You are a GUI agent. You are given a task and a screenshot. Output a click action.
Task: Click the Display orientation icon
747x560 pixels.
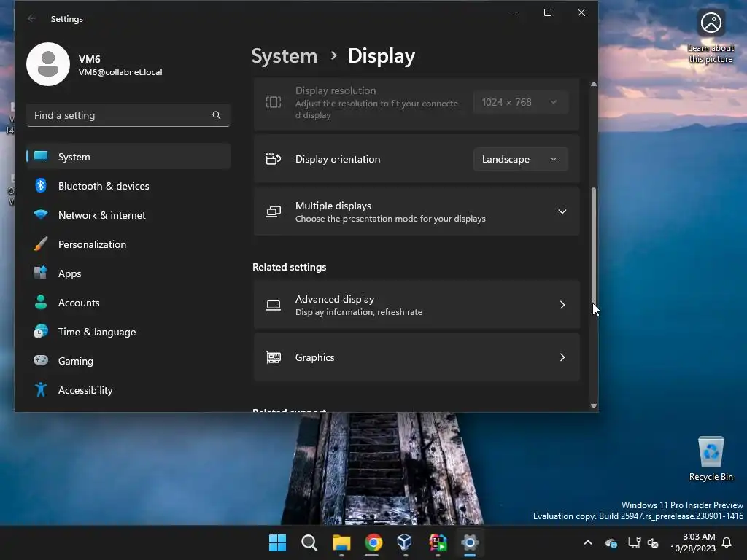point(274,159)
